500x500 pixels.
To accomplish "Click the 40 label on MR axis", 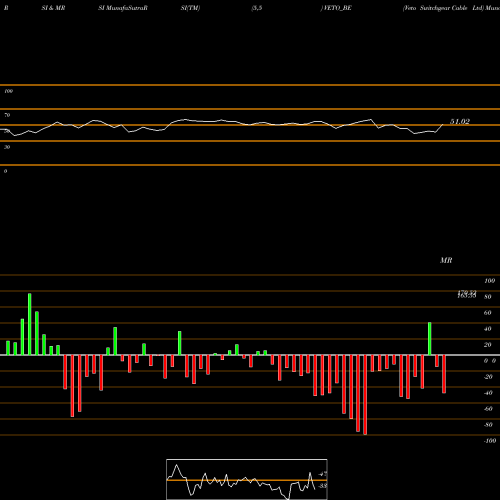I will tap(487, 329).
